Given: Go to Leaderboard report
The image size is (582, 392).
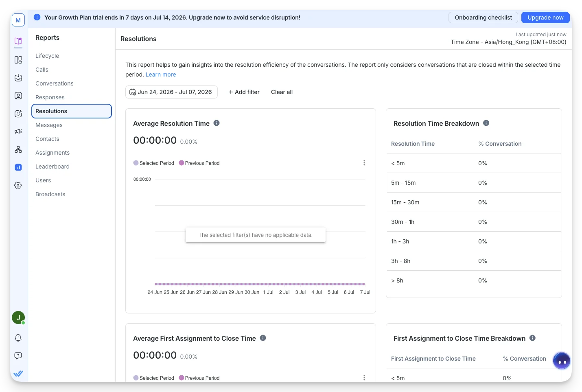Looking at the screenshot, I should tap(53, 166).
